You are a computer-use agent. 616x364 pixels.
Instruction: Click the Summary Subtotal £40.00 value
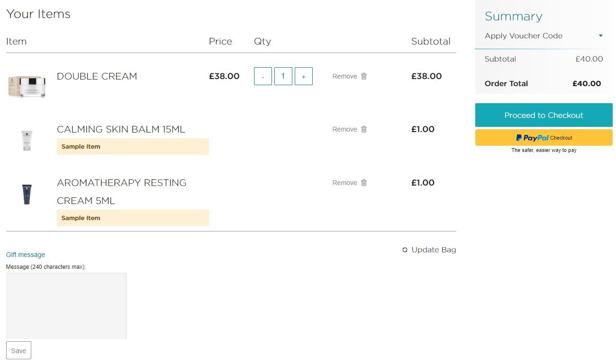pos(589,59)
